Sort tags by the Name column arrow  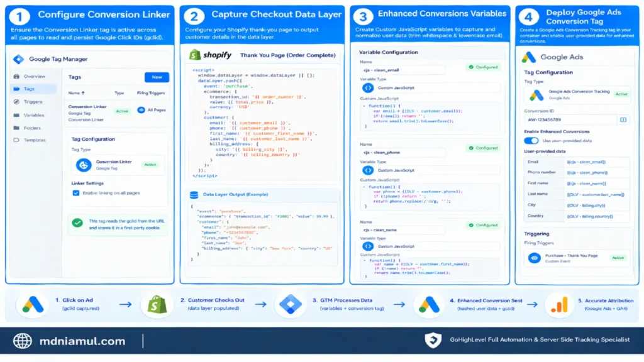click(83, 93)
